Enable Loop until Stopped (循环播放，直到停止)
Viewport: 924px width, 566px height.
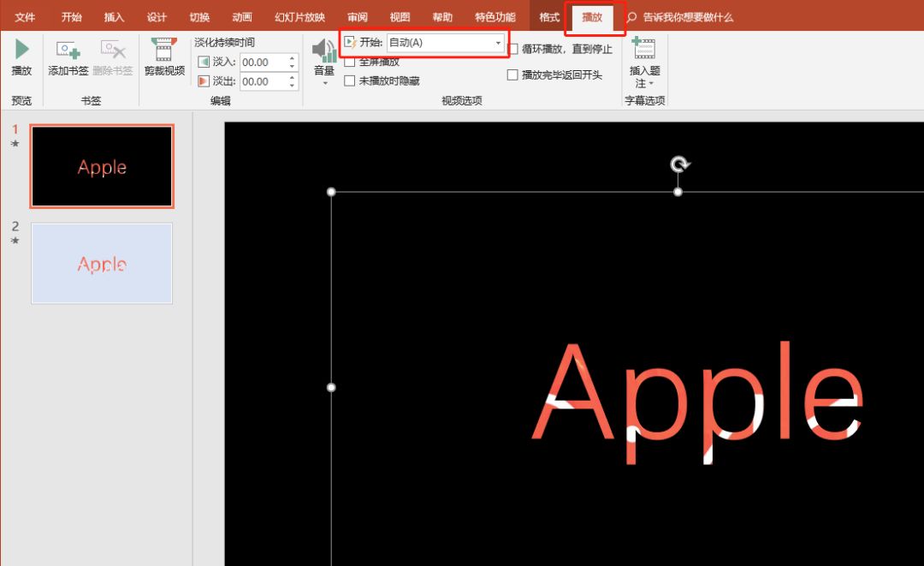pos(512,49)
